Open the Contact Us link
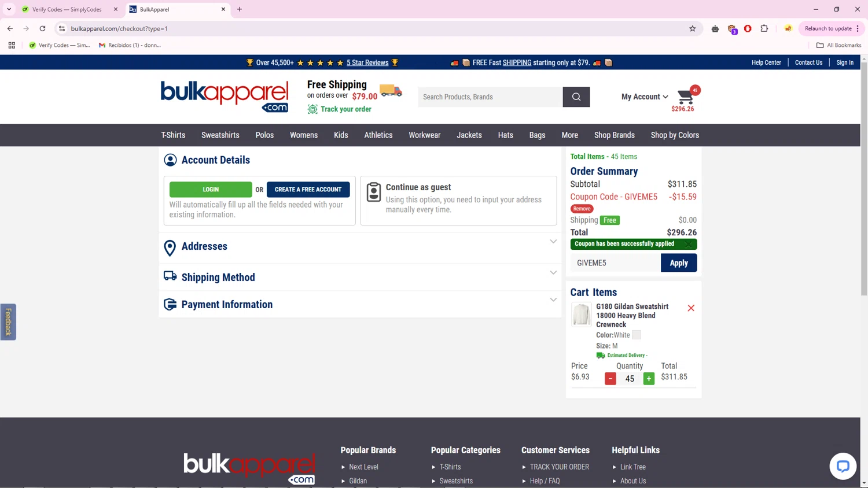This screenshot has width=868, height=488. (x=808, y=62)
